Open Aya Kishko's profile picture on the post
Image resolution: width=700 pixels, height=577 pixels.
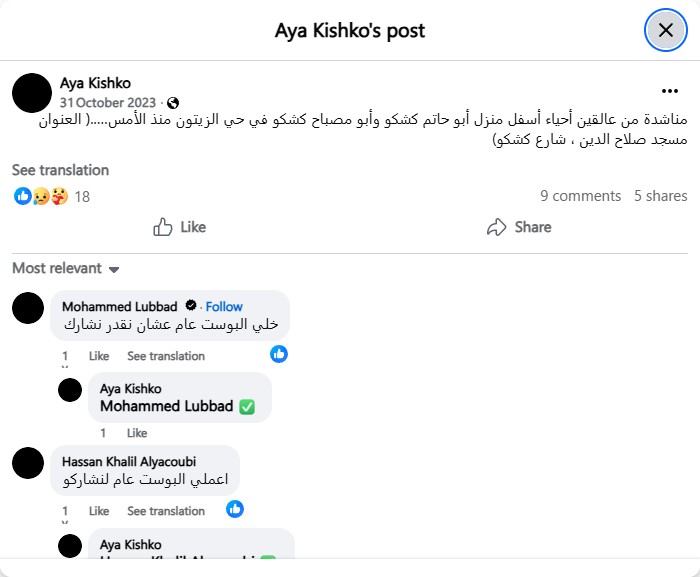tap(32, 92)
